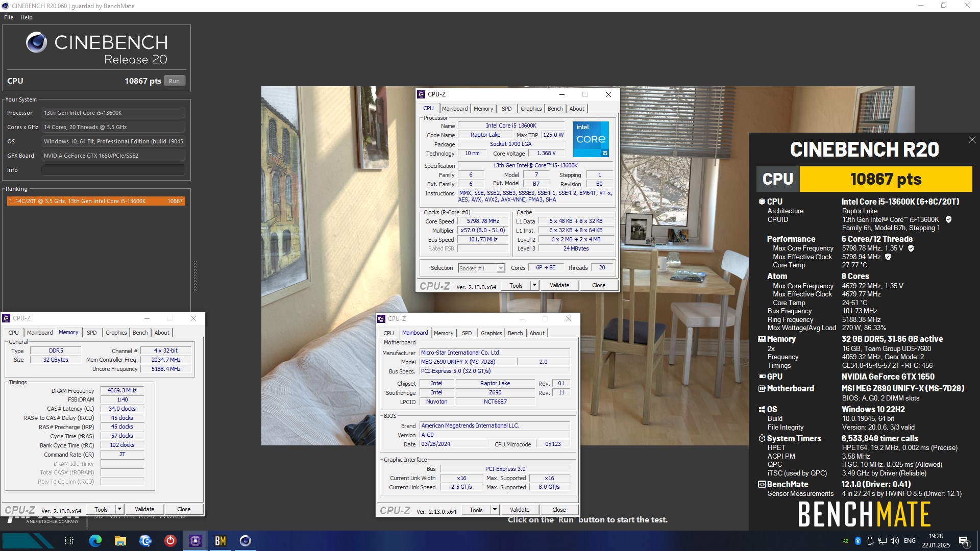Open File Explorer from the taskbar
The image size is (980, 551).
click(120, 541)
